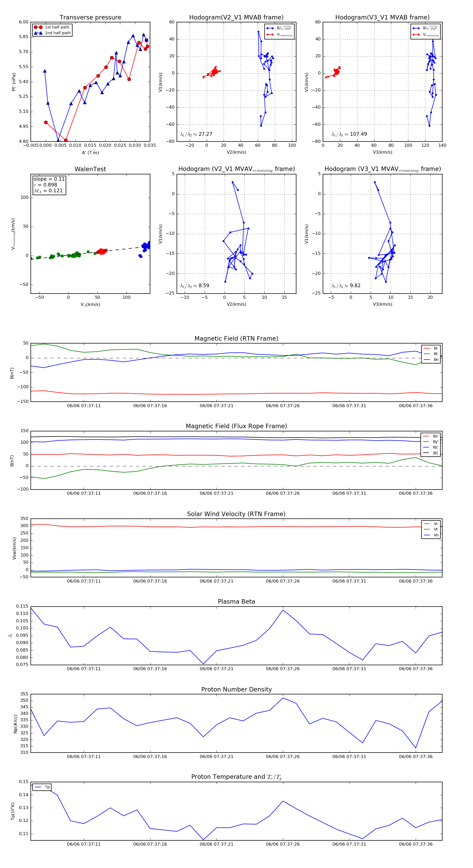Screen dimensions: 473x868
Task: Click the λ1/λ3 ≈ 9.82 annotation
Action: click(346, 286)
